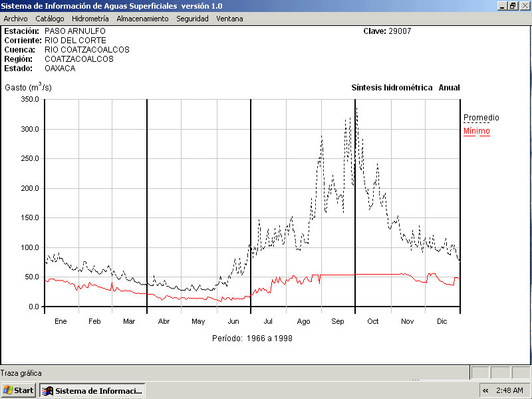Click the red Mínimo legend entry
The height and width of the screenshot is (399, 532).
click(x=476, y=131)
